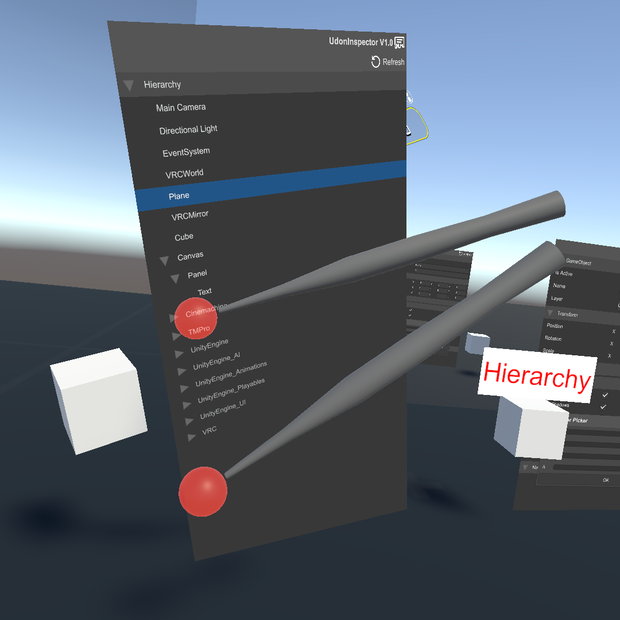Click the red Hierarchy label sign
This screenshot has width=620, height=620.
coord(537,376)
